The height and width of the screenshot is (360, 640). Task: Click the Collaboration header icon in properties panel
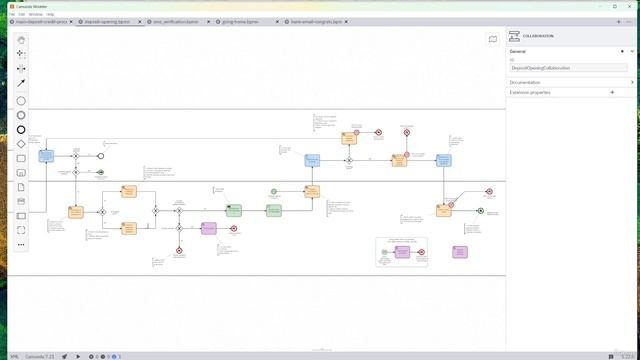coord(514,36)
